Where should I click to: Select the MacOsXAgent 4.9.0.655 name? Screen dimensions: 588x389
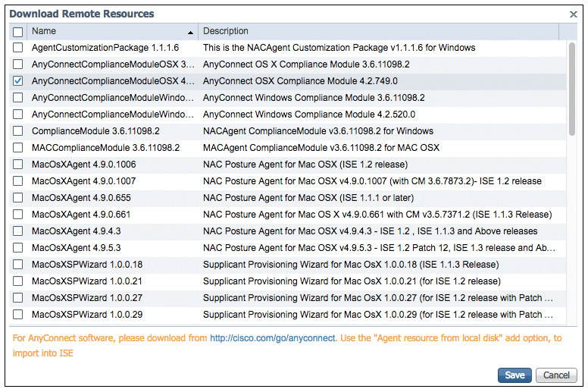click(81, 198)
